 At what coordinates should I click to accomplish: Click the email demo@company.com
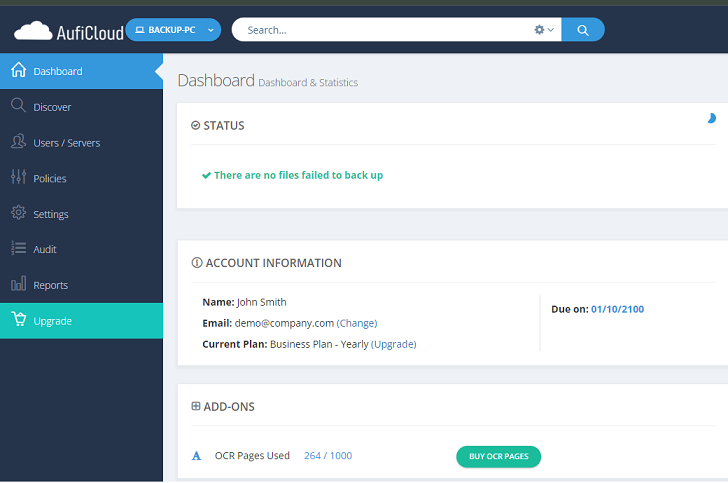point(284,323)
